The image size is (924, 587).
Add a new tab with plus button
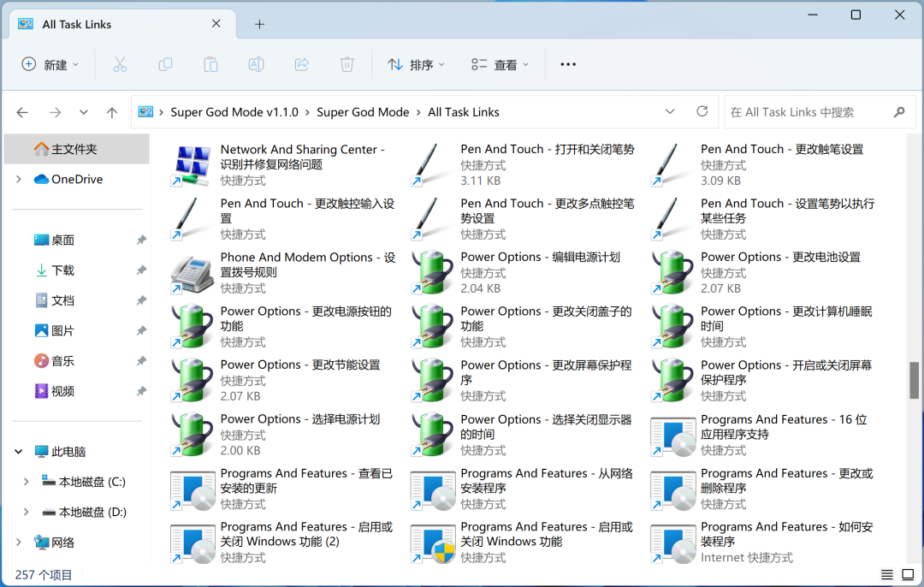pyautogui.click(x=259, y=24)
